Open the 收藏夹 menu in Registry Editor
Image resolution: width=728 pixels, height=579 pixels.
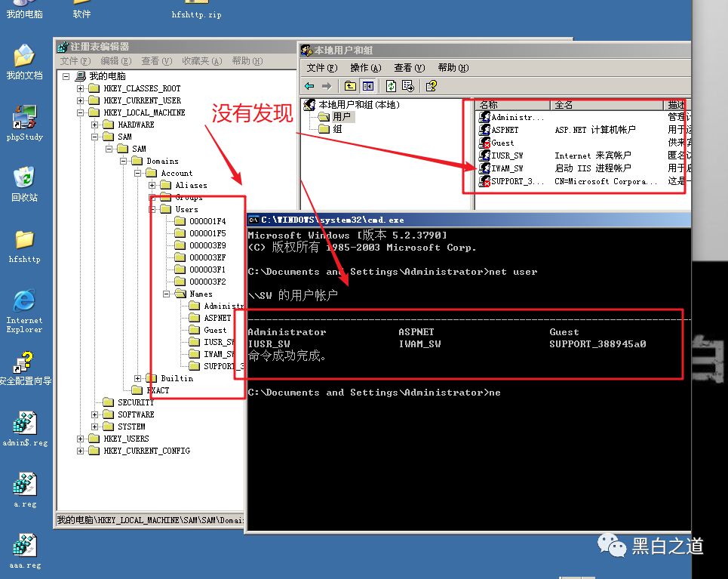point(201,61)
